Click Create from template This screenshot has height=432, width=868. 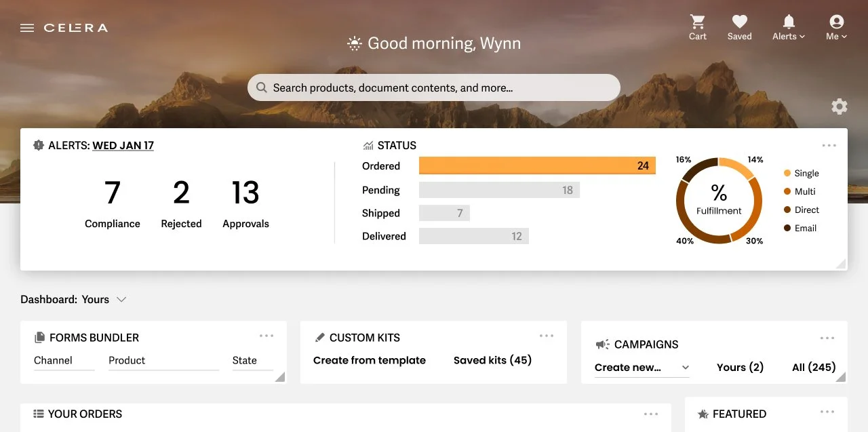[x=370, y=360]
